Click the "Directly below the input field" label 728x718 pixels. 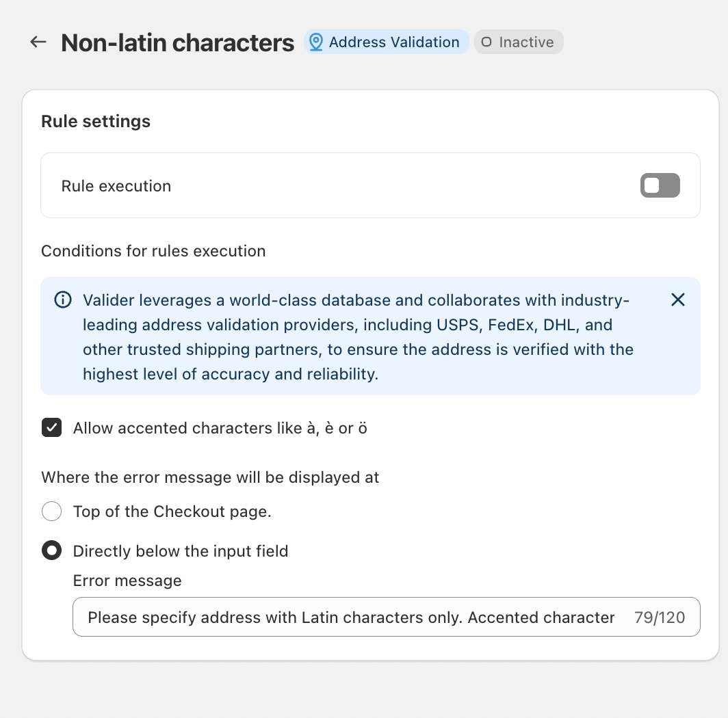pos(181,551)
